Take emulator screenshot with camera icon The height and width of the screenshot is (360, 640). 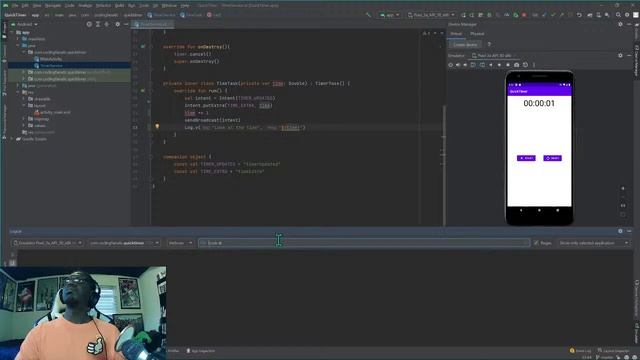[516, 65]
